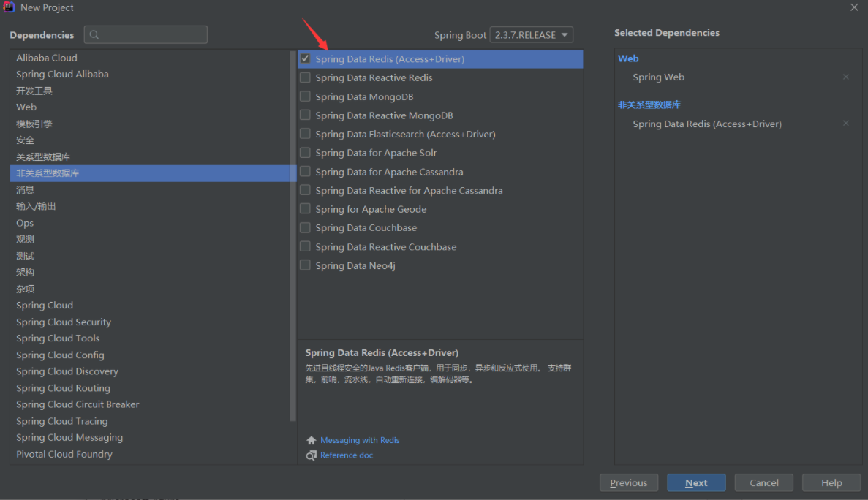Click the home icon beside Messaging with Redis
868x500 pixels.
pyautogui.click(x=311, y=440)
